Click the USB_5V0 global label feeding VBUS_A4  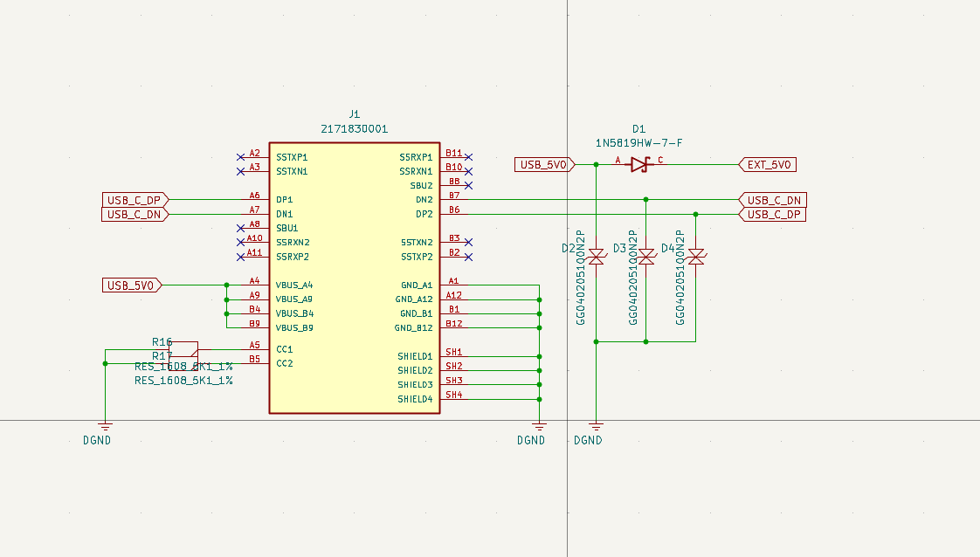(x=132, y=285)
